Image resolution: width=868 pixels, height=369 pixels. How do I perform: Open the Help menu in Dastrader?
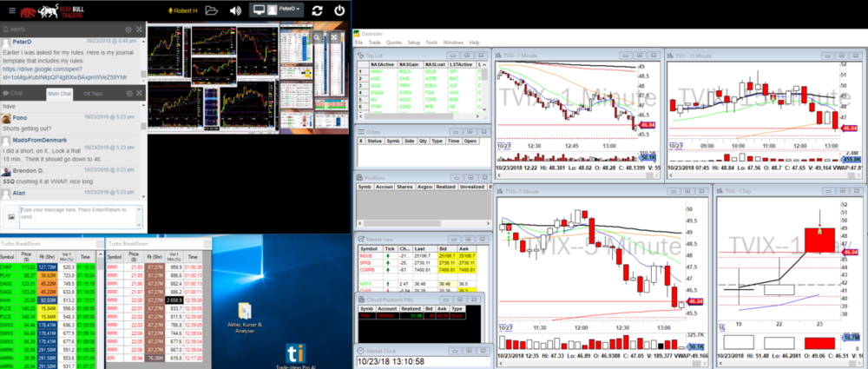[x=475, y=43]
